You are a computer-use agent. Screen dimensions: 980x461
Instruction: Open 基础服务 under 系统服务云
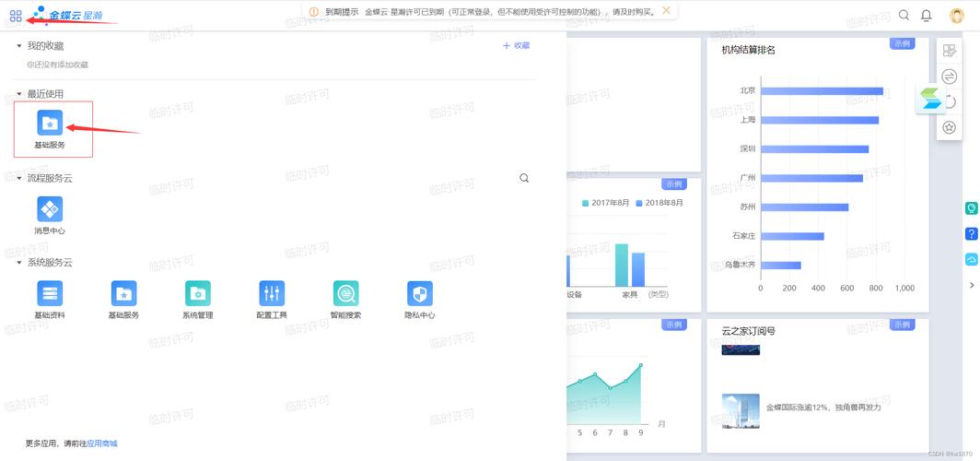[123, 301]
